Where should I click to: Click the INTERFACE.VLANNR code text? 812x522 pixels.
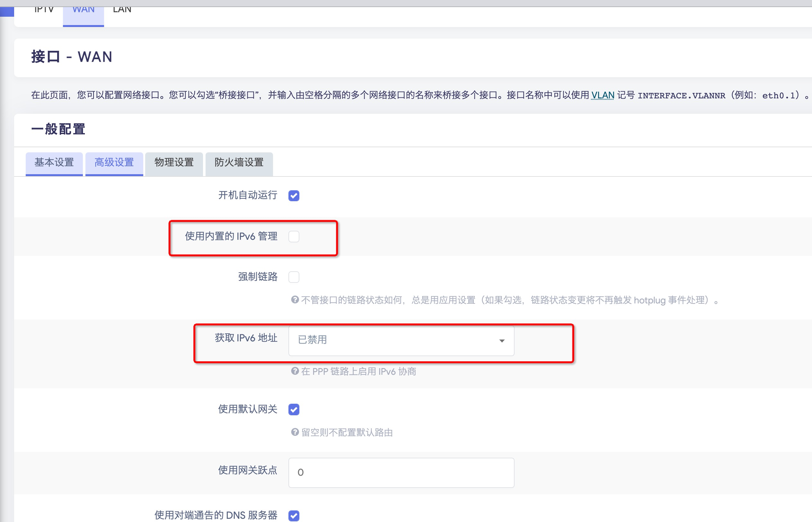pos(682,95)
